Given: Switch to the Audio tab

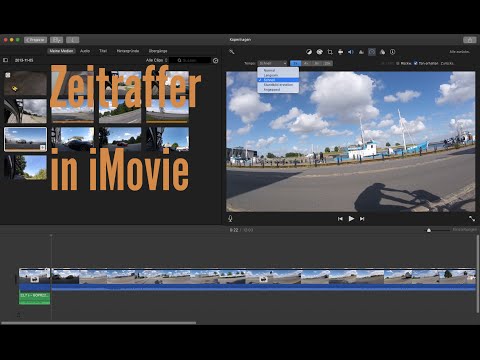Looking at the screenshot, I should pyautogui.click(x=85, y=51).
